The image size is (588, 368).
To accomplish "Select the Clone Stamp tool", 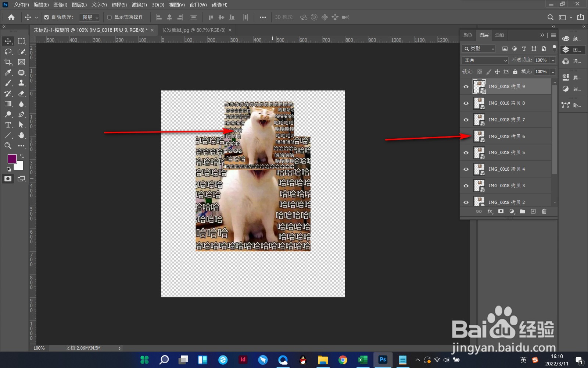I will 22,83.
